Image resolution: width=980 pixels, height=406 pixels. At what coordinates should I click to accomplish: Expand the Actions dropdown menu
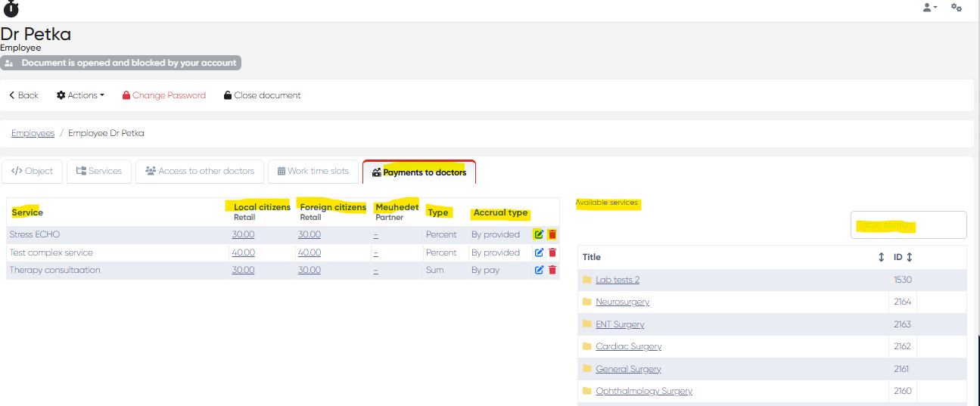pos(80,95)
